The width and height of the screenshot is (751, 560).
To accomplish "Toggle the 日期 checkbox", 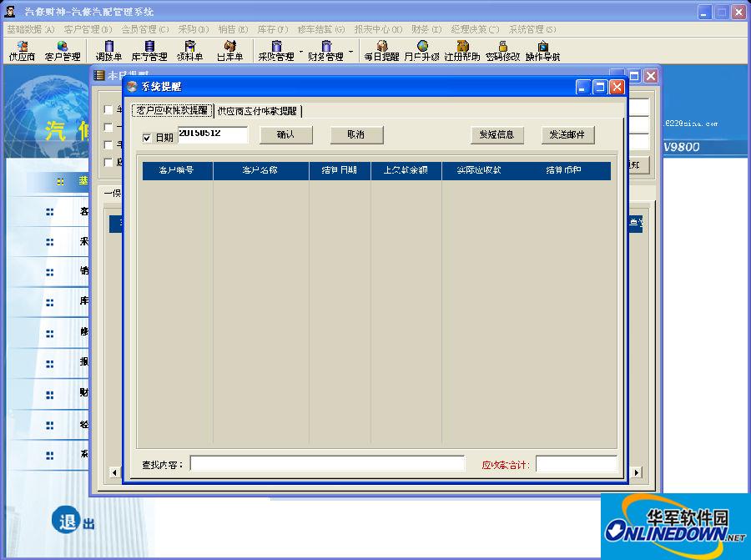I will pos(147,138).
